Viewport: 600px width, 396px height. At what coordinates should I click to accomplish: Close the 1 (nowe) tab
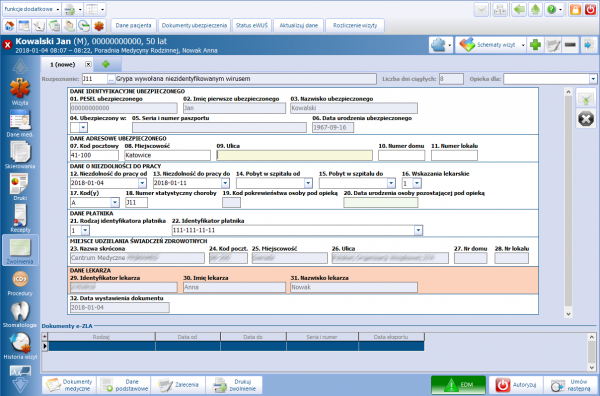[x=88, y=64]
